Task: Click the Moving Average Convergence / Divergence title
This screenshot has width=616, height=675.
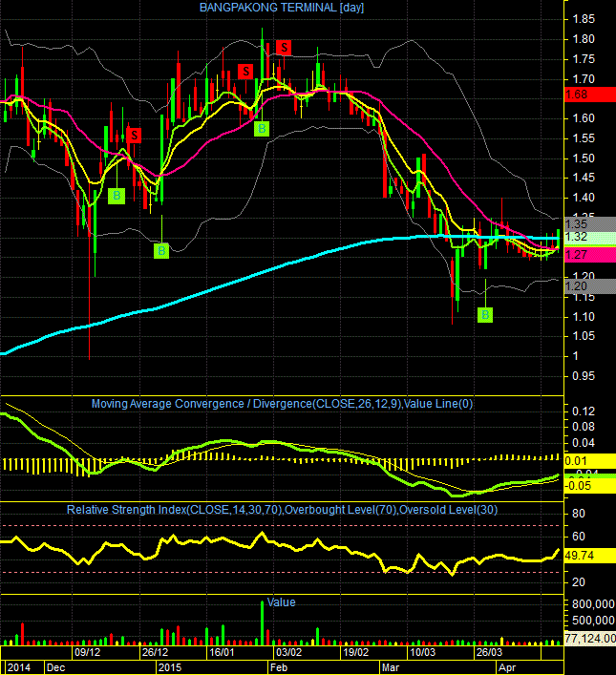Action: coord(282,404)
